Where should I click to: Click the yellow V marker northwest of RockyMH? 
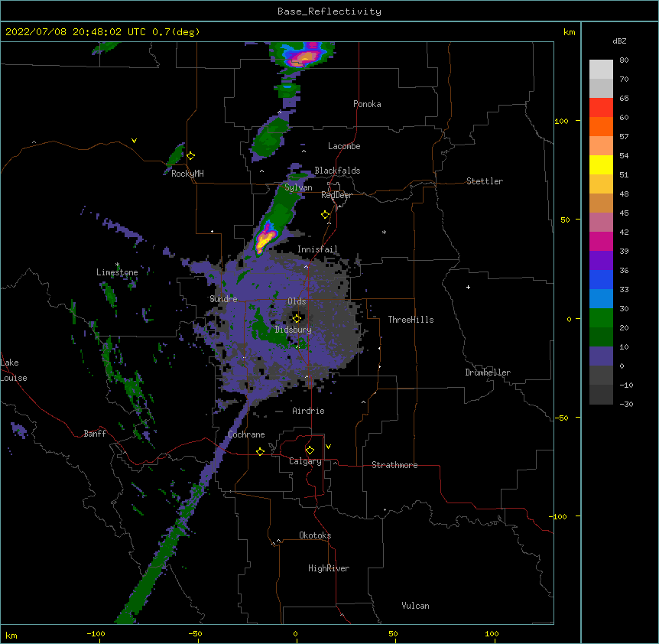(134, 141)
